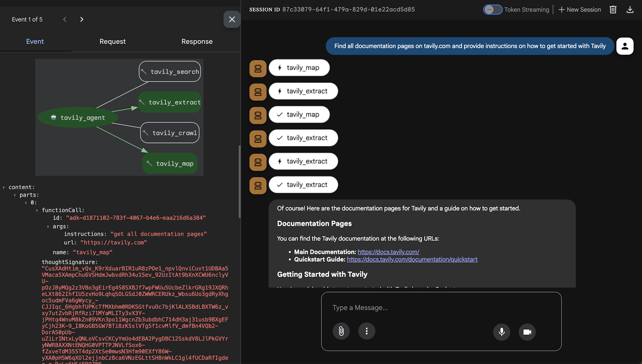This screenshot has width=642, height=364.
Task: Close the event details panel
Action: (x=232, y=19)
